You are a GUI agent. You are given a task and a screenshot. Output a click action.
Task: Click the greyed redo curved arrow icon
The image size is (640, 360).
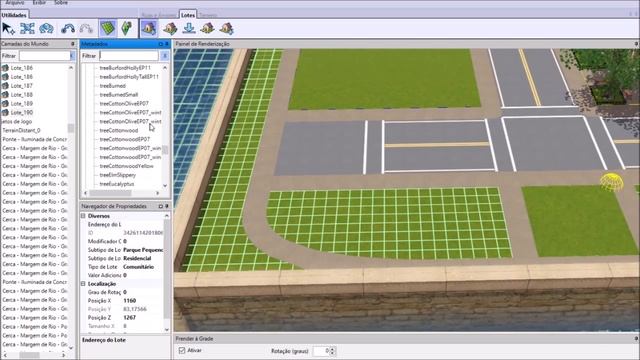click(86, 29)
